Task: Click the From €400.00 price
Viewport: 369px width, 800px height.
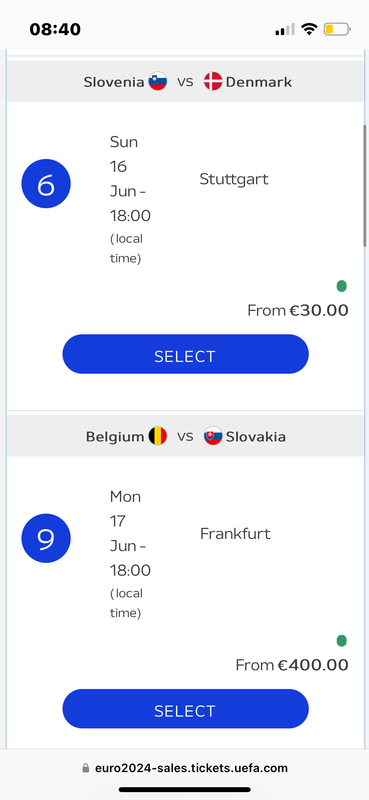Action: 292,665
